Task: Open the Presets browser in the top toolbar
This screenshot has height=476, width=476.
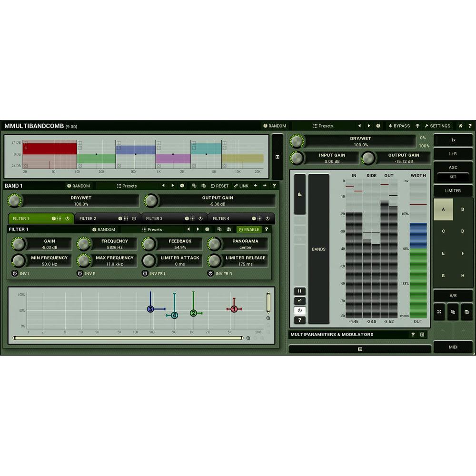Action: pyautogui.click(x=324, y=126)
